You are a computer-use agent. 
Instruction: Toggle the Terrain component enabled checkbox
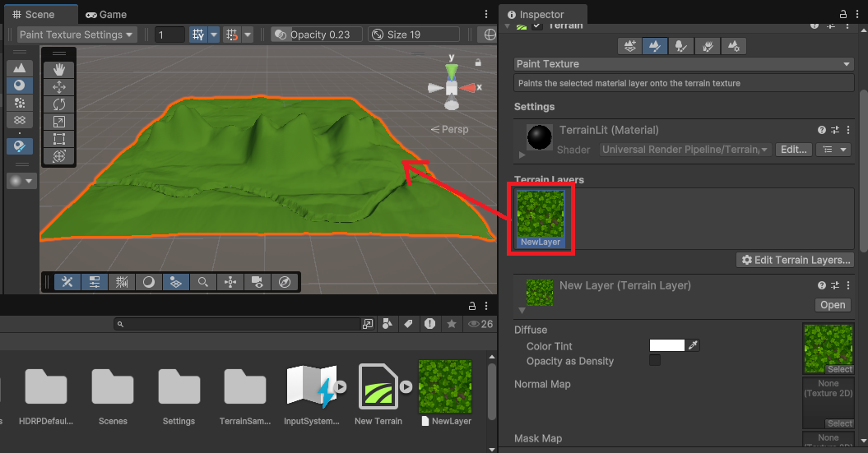click(536, 25)
